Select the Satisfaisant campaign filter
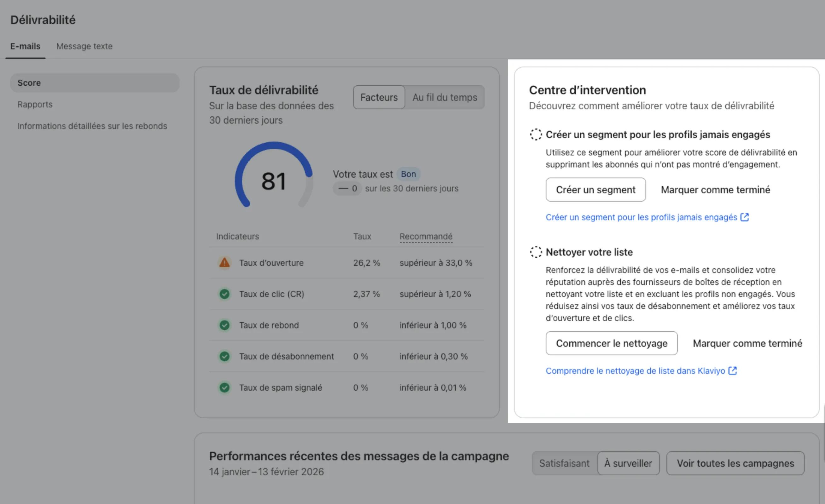Image resolution: width=825 pixels, height=504 pixels. coord(564,463)
